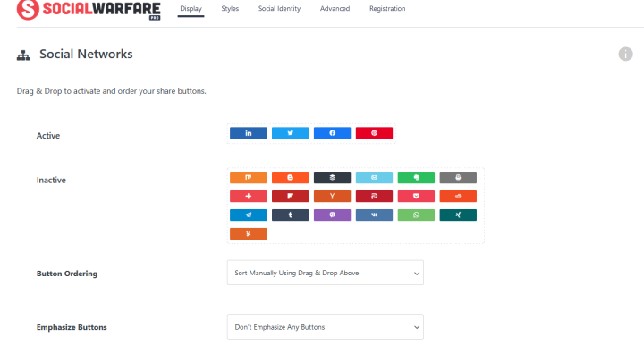Select the Blogger inactive button
Screen dimensions: 644x362
click(290, 177)
